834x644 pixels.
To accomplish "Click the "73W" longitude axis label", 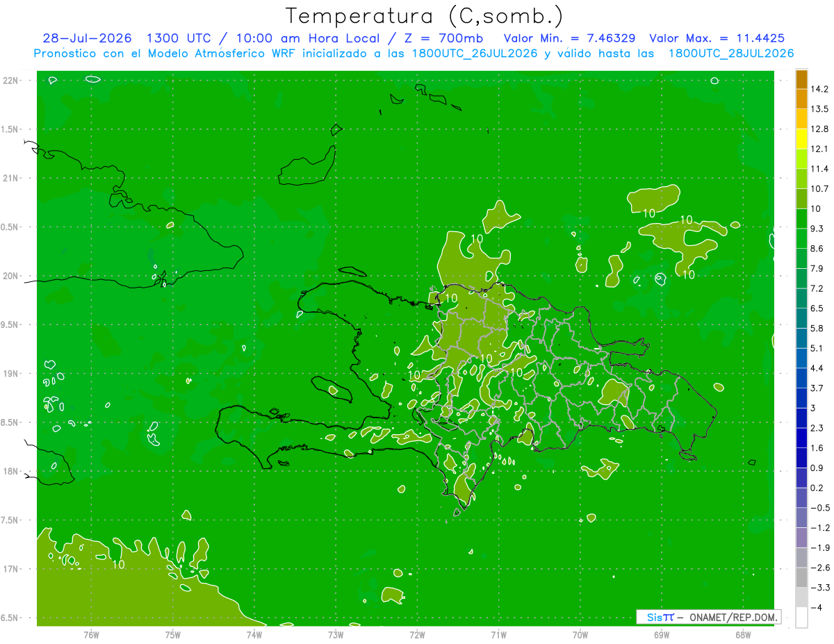I will pyautogui.click(x=336, y=634).
